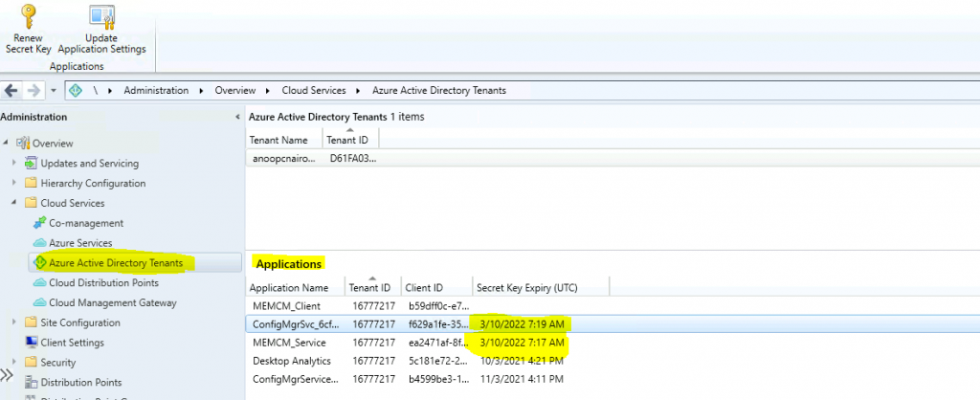The width and height of the screenshot is (980, 400).
Task: Select Overview in the tree
Action: coord(53,144)
